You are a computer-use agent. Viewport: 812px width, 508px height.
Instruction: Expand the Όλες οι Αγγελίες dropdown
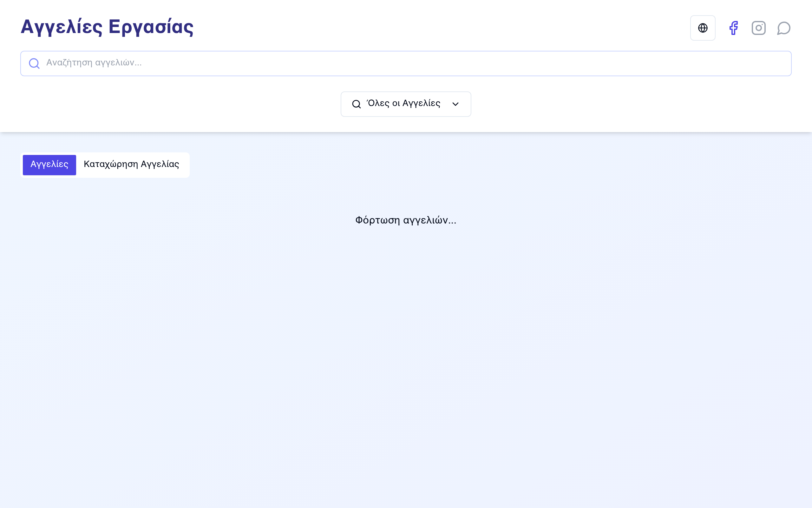click(406, 104)
